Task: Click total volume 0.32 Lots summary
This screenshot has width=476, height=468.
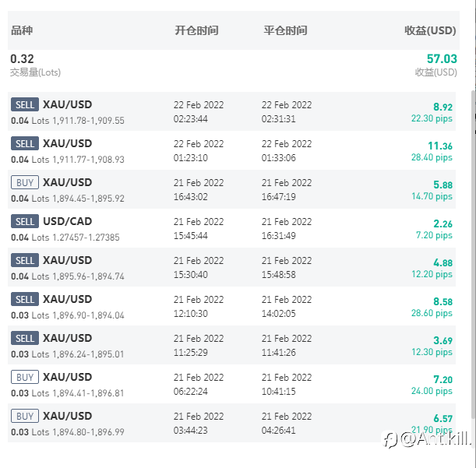Action: pyautogui.click(x=35, y=65)
